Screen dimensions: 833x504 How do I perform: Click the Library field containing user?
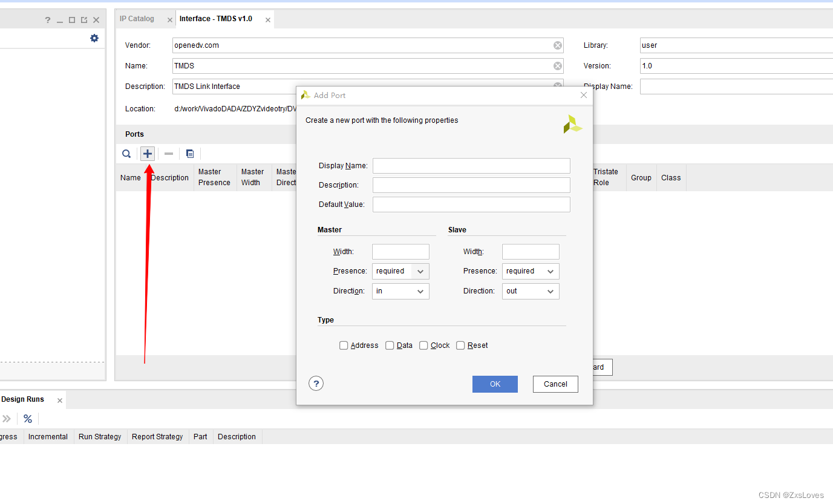click(736, 45)
